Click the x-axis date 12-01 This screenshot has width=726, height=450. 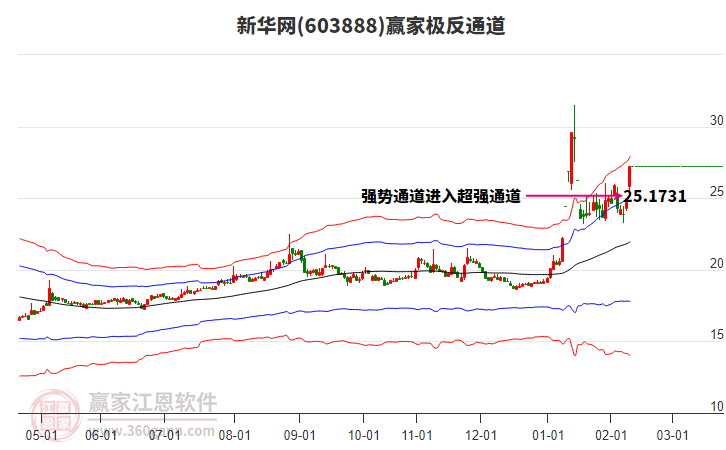click(x=481, y=436)
